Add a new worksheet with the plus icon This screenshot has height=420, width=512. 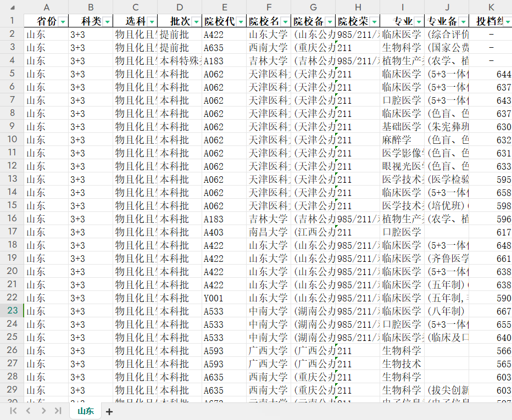click(x=109, y=410)
